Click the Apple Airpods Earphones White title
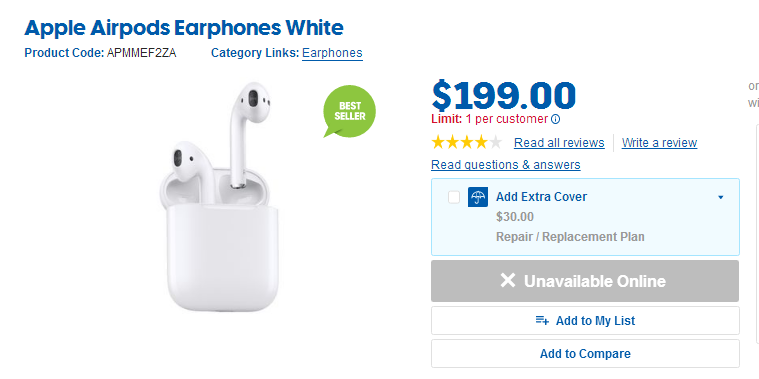The image size is (759, 379). click(x=184, y=28)
